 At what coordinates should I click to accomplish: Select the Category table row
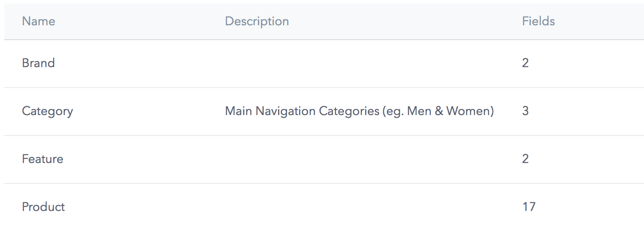[153, 111]
